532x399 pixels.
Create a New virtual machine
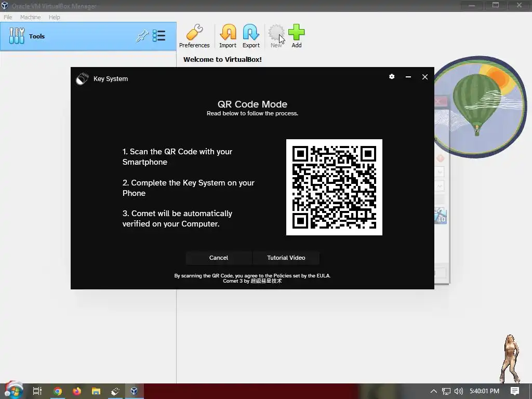click(276, 36)
